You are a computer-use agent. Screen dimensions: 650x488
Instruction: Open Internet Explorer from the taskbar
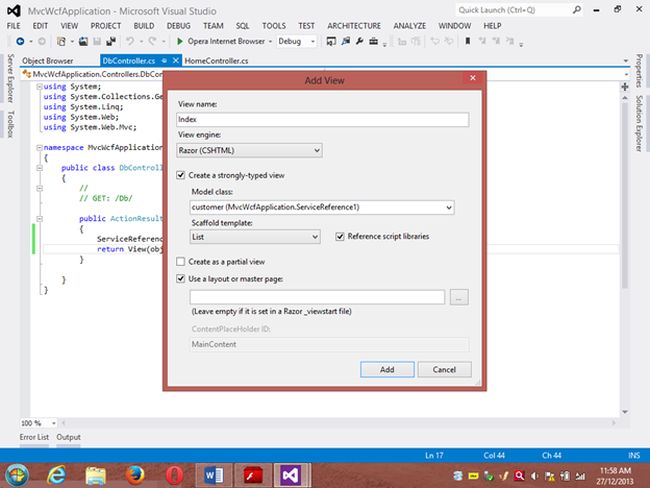[55, 471]
